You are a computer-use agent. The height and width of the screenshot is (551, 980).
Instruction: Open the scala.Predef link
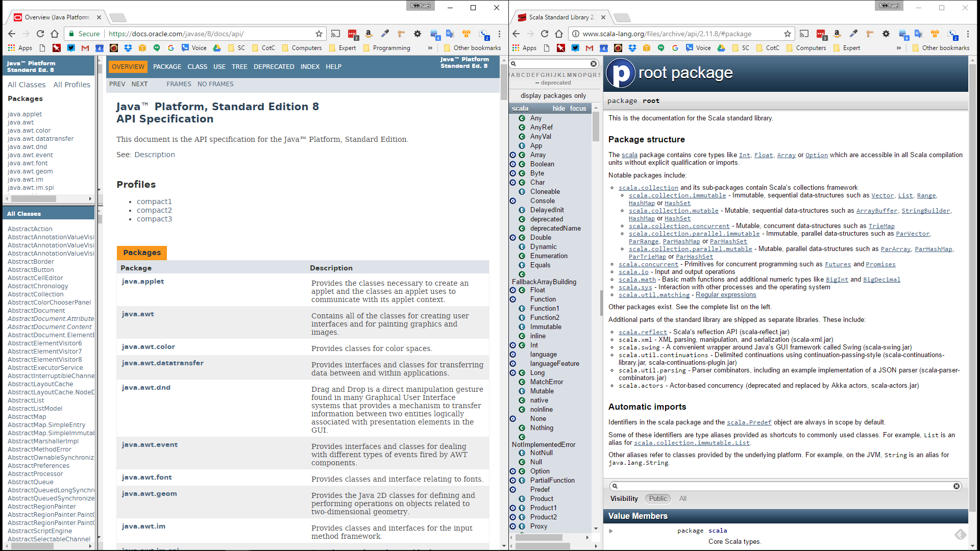[749, 422]
